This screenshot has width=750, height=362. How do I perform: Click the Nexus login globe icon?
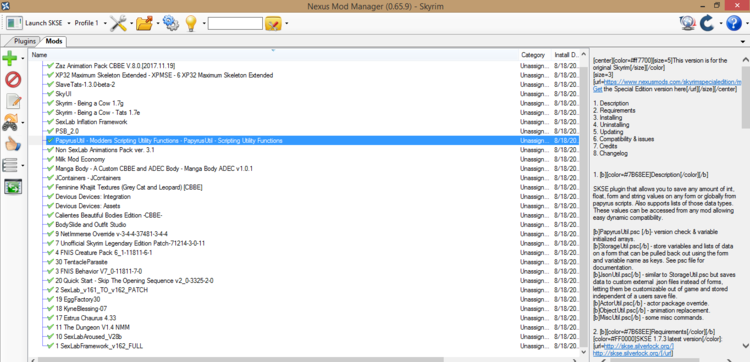687,23
